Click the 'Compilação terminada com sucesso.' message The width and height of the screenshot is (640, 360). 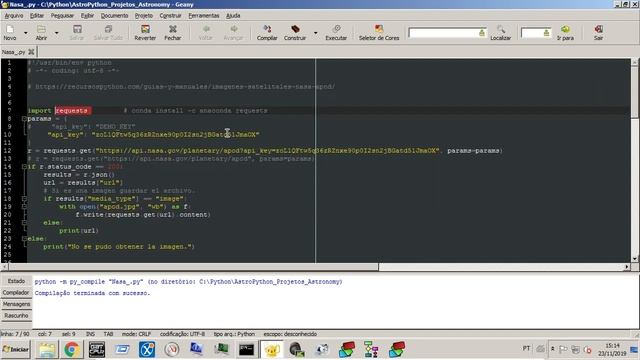click(93, 293)
